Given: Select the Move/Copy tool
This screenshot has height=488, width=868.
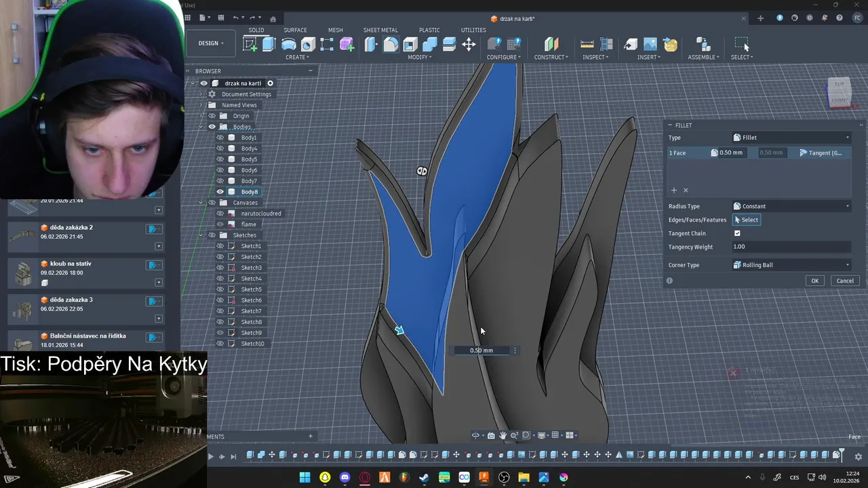Looking at the screenshot, I should point(469,45).
